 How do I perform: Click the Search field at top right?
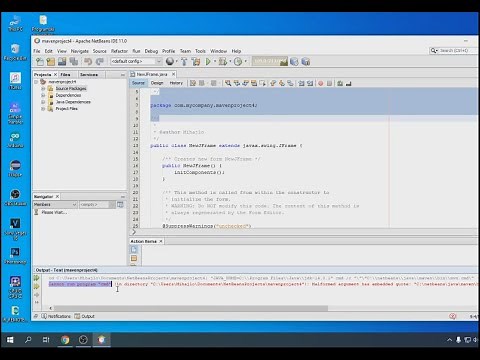click(453, 50)
